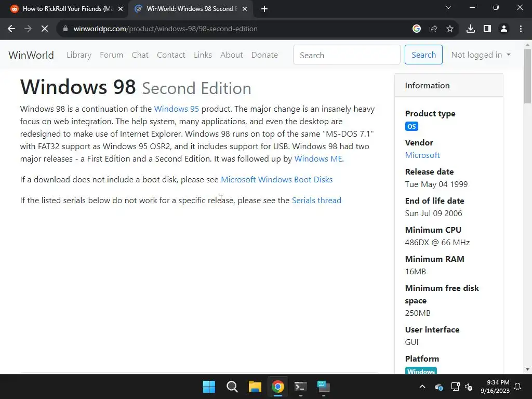Viewport: 532px width, 399px height.
Task: Click the OS product type badge
Action: (x=411, y=126)
